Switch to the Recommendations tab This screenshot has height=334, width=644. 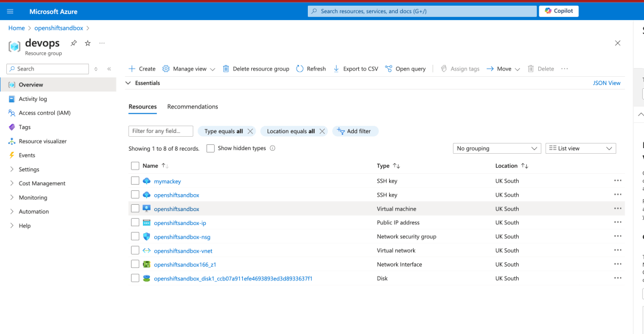pyautogui.click(x=193, y=107)
